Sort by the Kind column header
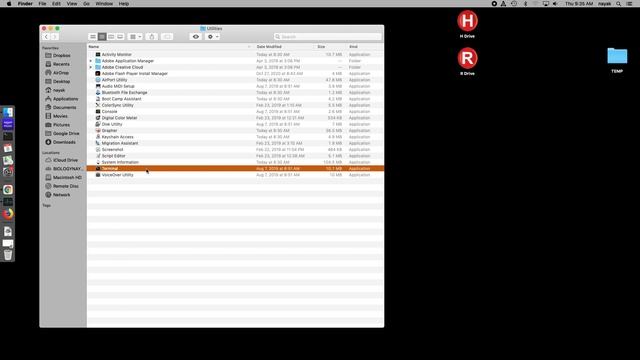The height and width of the screenshot is (360, 640). tap(353, 47)
